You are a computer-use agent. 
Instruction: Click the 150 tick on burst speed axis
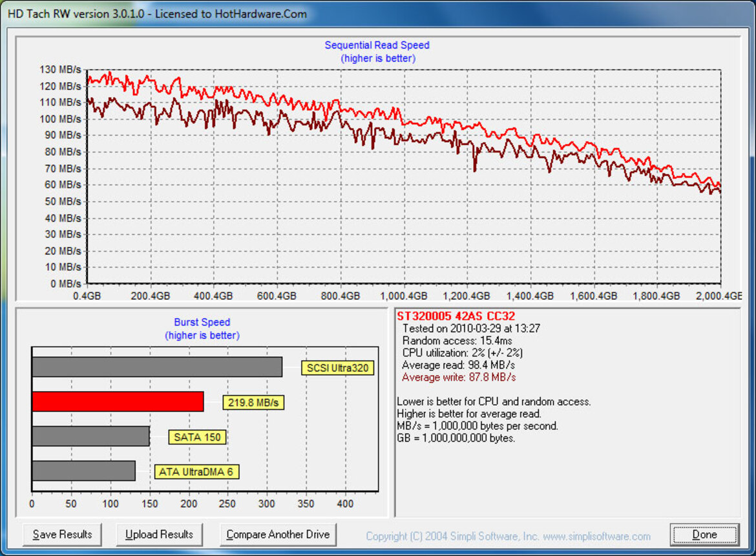(x=149, y=504)
